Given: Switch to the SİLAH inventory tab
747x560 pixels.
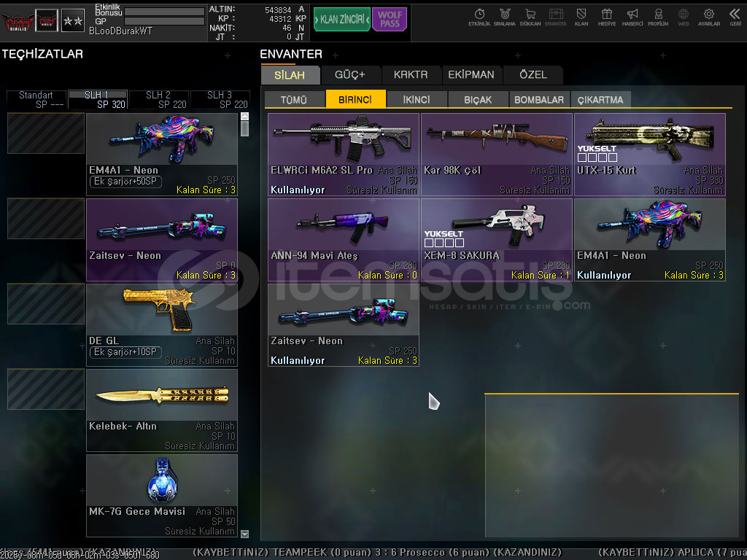Looking at the screenshot, I should coord(290,75).
